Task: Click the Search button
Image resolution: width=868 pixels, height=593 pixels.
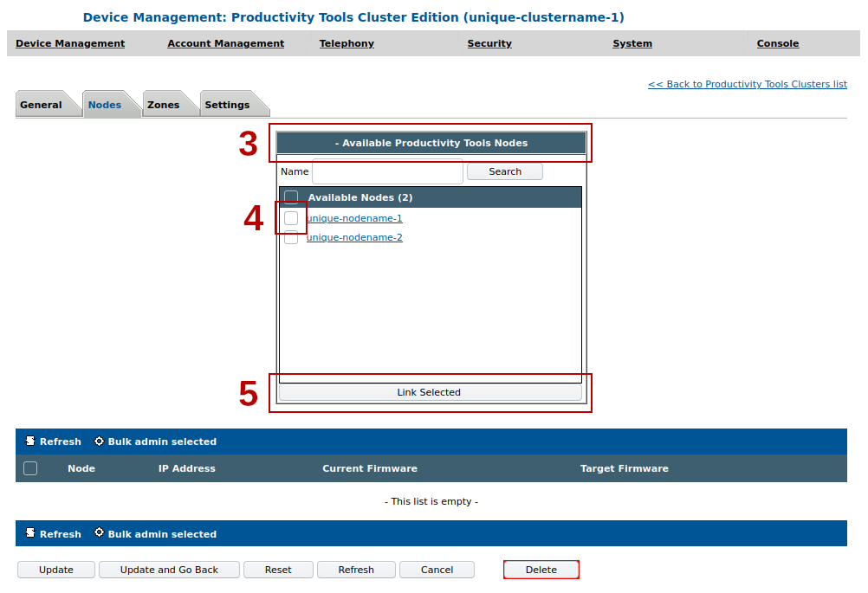Action: coord(505,171)
